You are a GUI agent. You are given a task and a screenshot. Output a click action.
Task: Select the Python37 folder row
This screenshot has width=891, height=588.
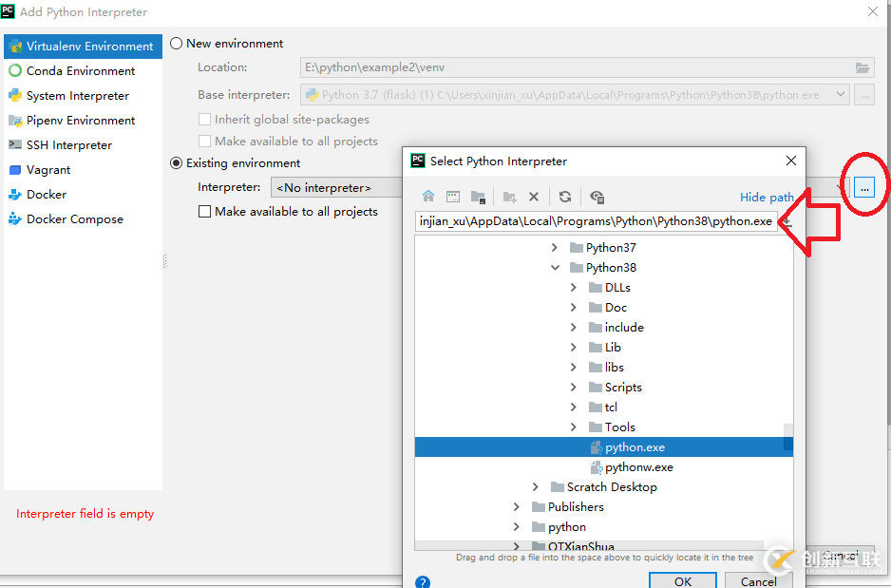click(603, 248)
